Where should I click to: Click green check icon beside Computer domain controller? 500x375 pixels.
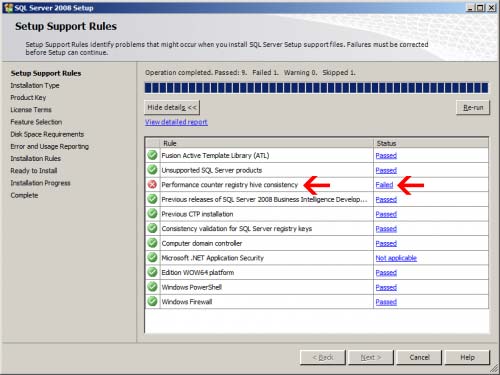pos(152,243)
